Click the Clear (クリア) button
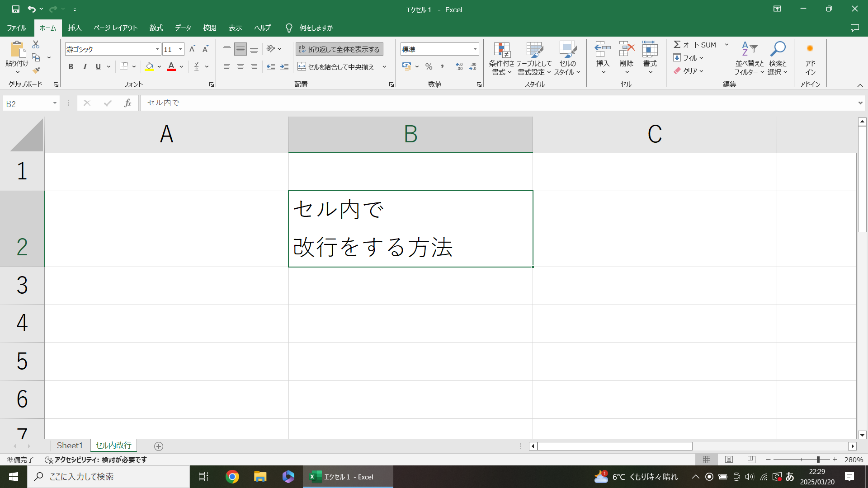Screen dimensions: 868x488 click(x=688, y=71)
